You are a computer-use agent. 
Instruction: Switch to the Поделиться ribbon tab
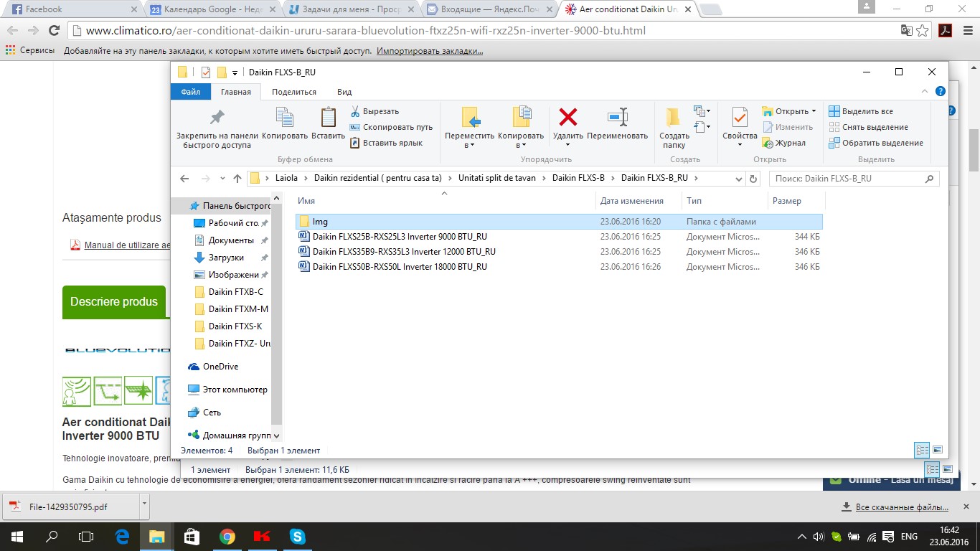click(x=294, y=92)
